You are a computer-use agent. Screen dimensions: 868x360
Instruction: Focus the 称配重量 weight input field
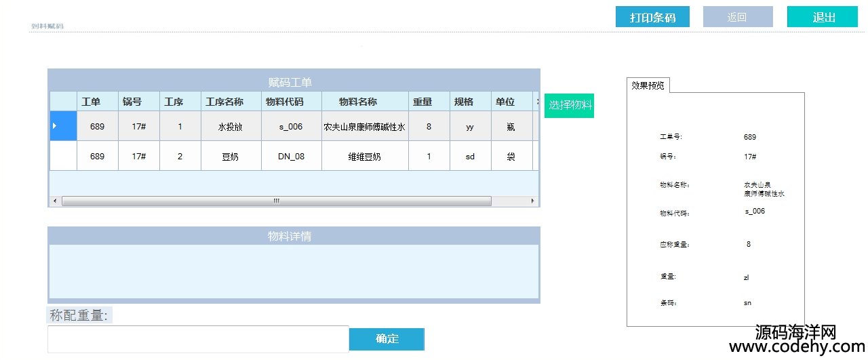click(x=198, y=339)
